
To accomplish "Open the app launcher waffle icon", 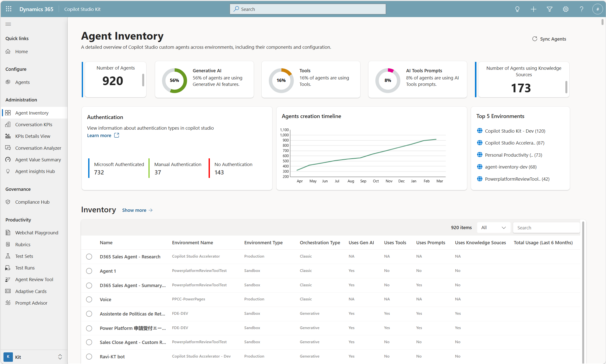I will (x=9, y=9).
